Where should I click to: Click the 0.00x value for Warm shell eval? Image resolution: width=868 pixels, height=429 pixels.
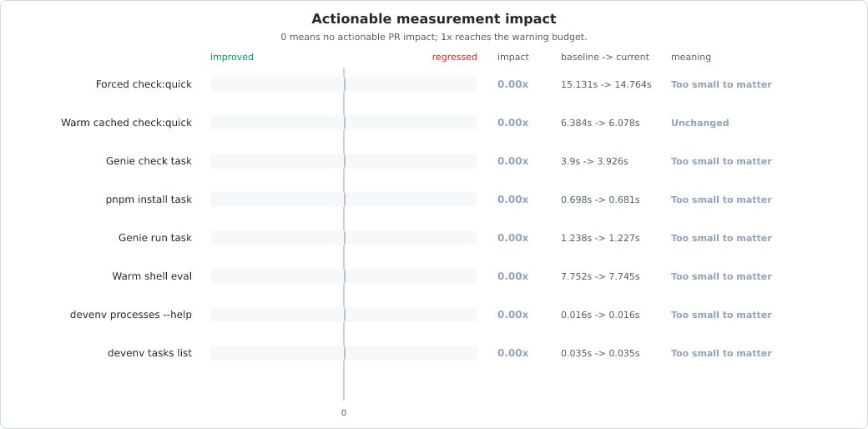pos(513,276)
